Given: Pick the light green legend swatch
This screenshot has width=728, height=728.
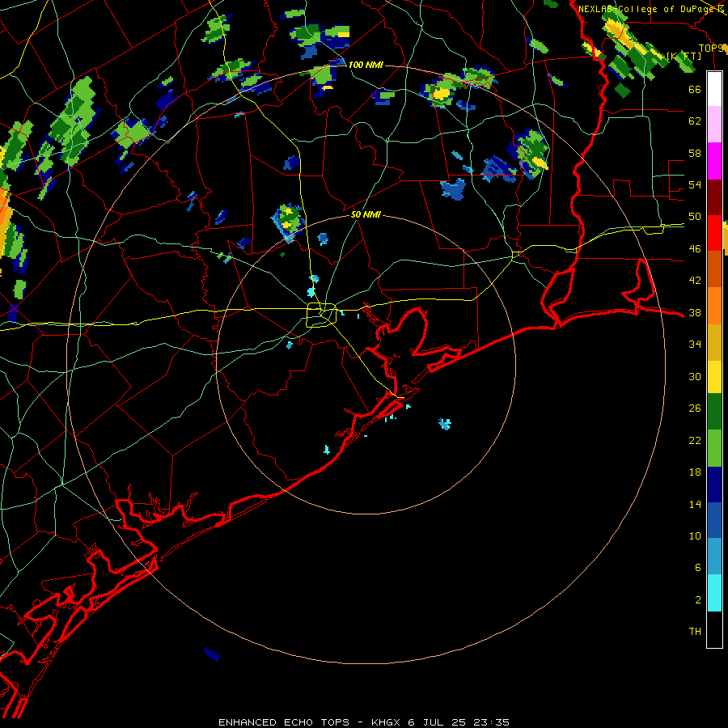Looking at the screenshot, I should 714,448.
